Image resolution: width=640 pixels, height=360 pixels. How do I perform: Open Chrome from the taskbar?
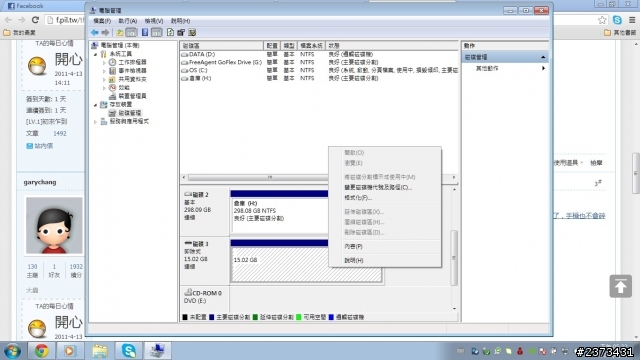click(x=41, y=351)
